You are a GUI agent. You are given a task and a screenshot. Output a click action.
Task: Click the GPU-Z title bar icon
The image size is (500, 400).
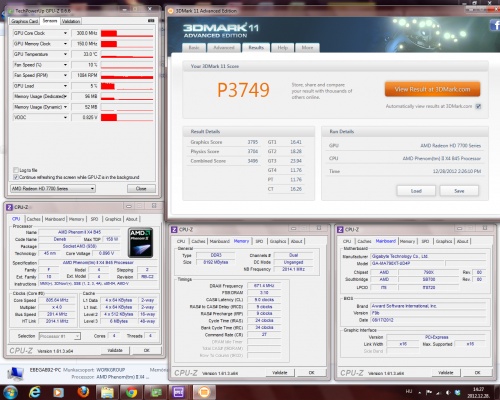pyautogui.click(x=11, y=11)
